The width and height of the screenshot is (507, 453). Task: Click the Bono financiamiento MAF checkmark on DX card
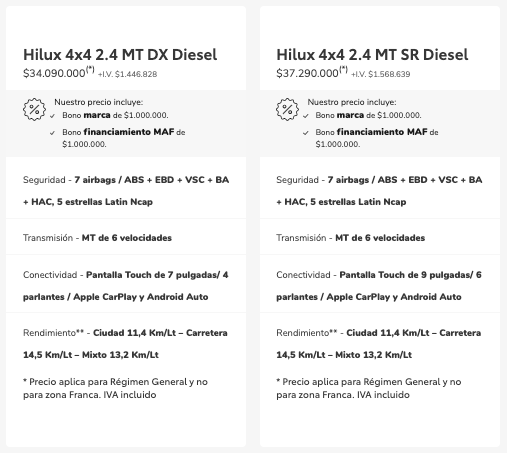52,133
